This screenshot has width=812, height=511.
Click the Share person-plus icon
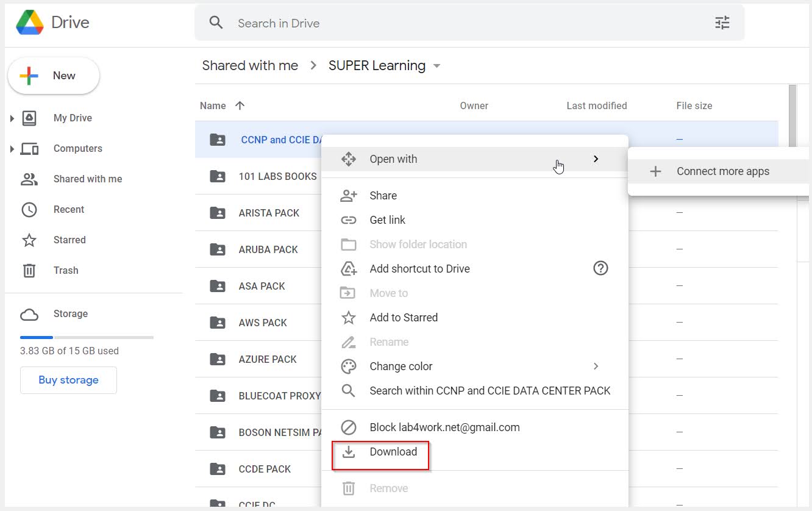pyautogui.click(x=349, y=196)
